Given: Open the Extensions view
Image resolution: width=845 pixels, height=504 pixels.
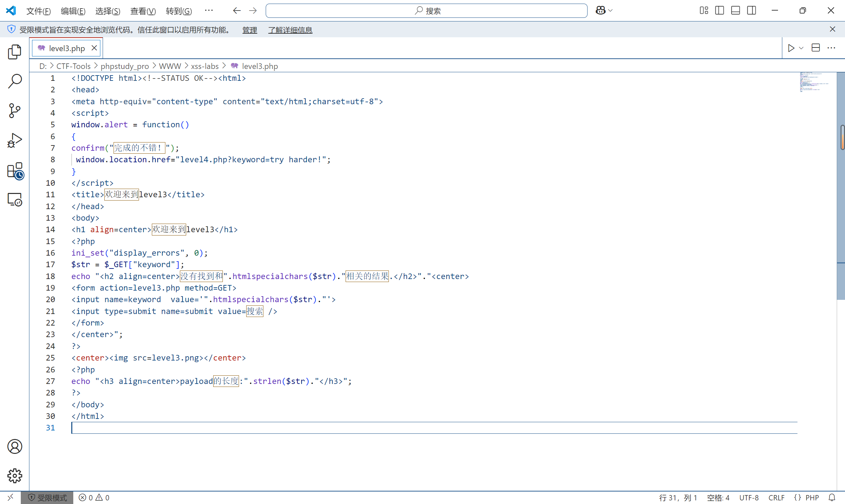Looking at the screenshot, I should coord(15,171).
